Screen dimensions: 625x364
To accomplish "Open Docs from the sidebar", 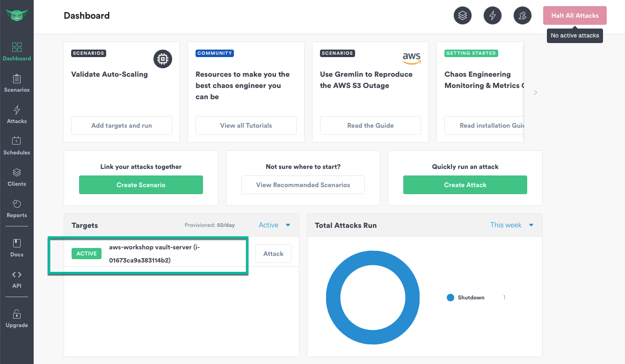I will 17,248.
